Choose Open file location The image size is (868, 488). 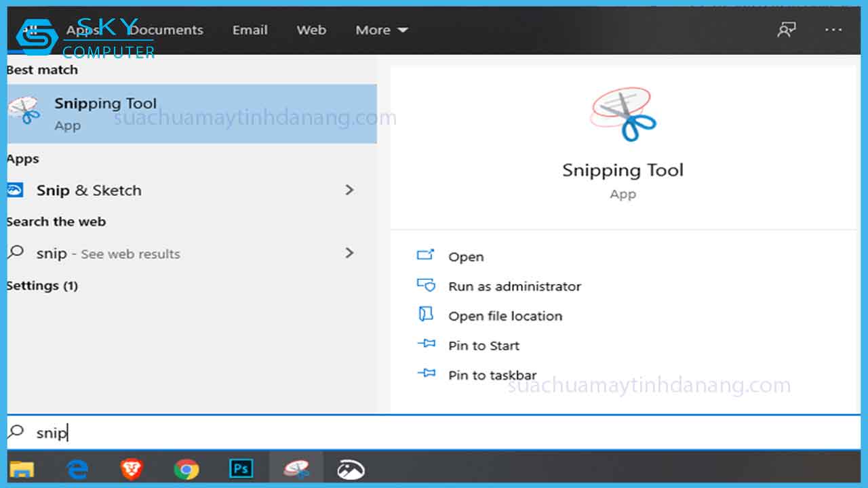[x=505, y=316]
